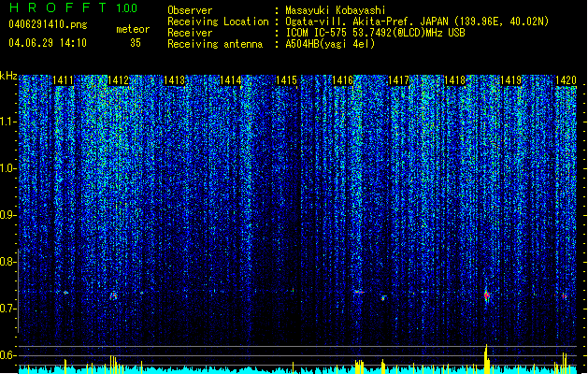Click the kHz axis unit label
This screenshot has width=588, height=374.
pyautogui.click(x=8, y=76)
